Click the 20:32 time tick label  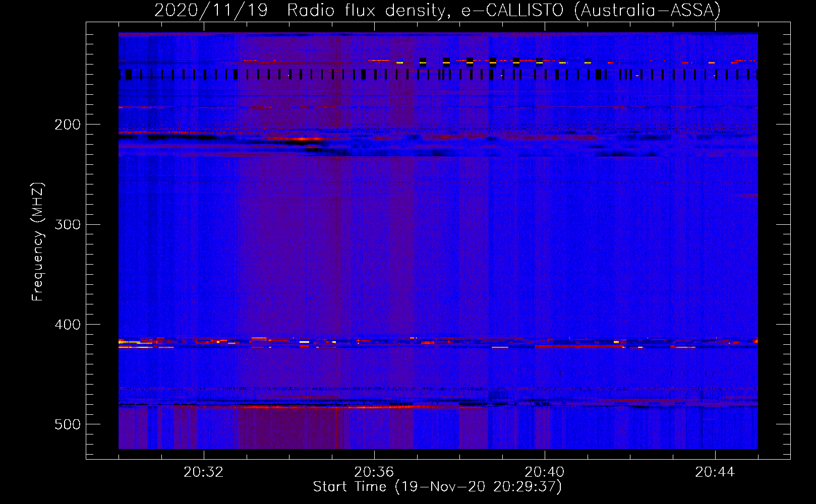[203, 472]
